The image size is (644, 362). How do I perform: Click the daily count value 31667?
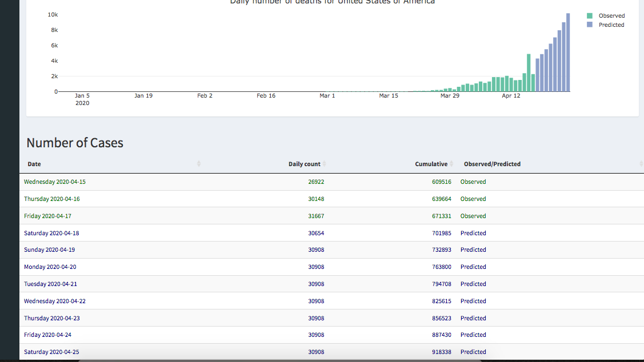(316, 216)
